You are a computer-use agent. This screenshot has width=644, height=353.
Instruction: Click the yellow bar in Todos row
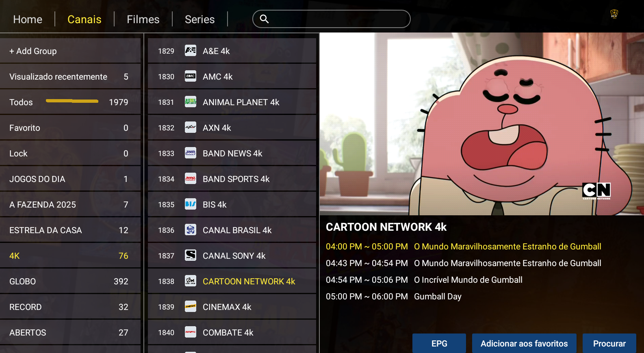click(x=72, y=101)
